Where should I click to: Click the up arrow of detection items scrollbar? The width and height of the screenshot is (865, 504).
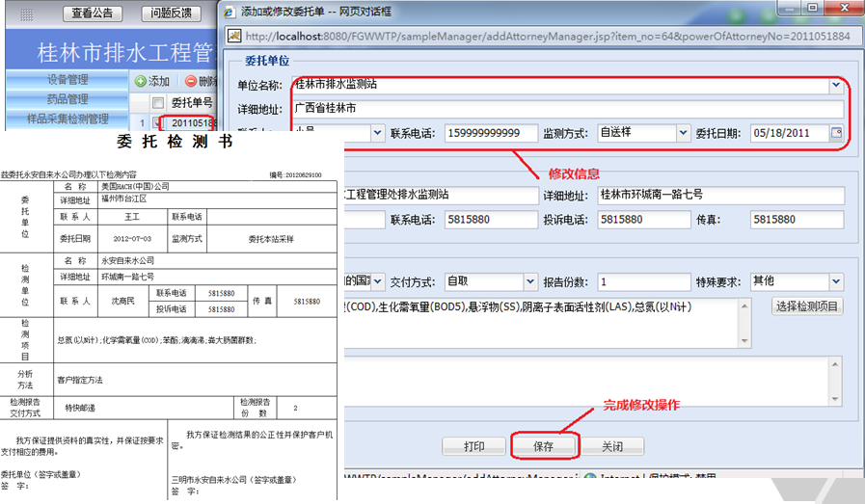[x=744, y=306]
